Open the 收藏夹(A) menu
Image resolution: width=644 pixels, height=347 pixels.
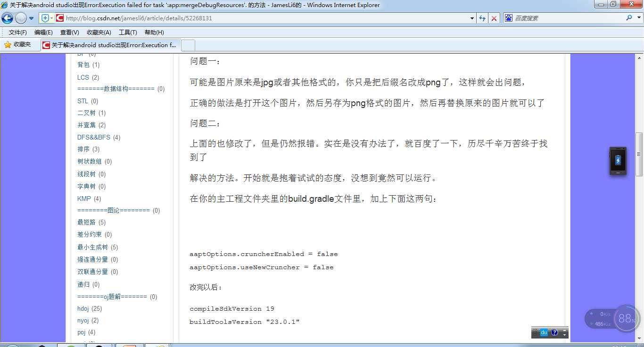coord(99,33)
